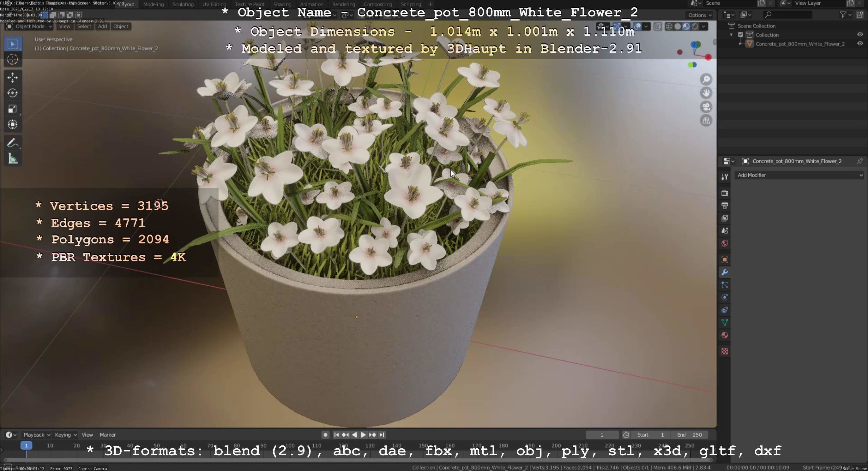Click the End frame 250 field

(689, 435)
